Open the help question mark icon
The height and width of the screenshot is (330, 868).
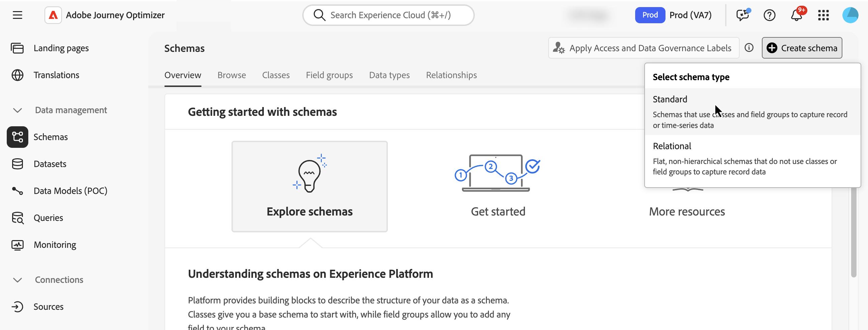click(x=769, y=15)
